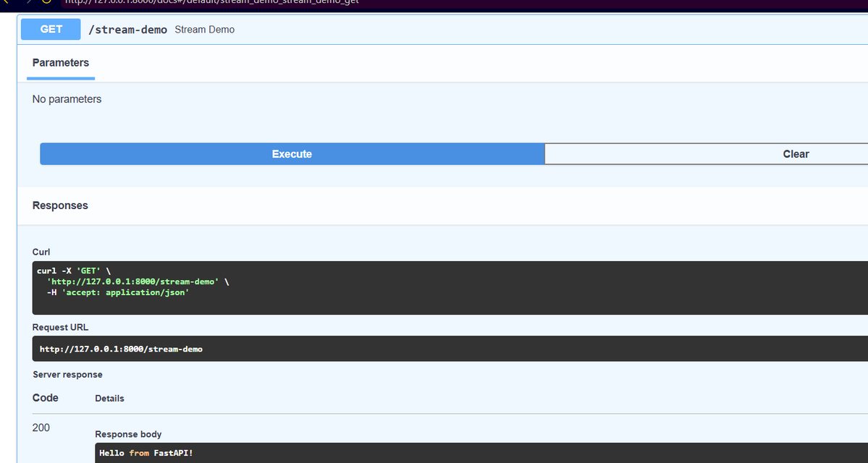Click the No parameters message
Image resolution: width=868 pixels, height=463 pixels.
[x=67, y=100]
